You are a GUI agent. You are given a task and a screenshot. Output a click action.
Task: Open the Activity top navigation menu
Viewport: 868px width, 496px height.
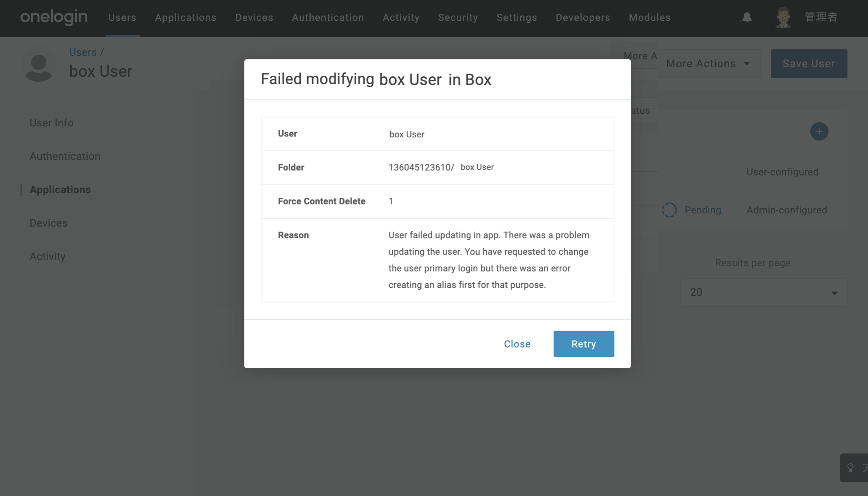tap(401, 17)
